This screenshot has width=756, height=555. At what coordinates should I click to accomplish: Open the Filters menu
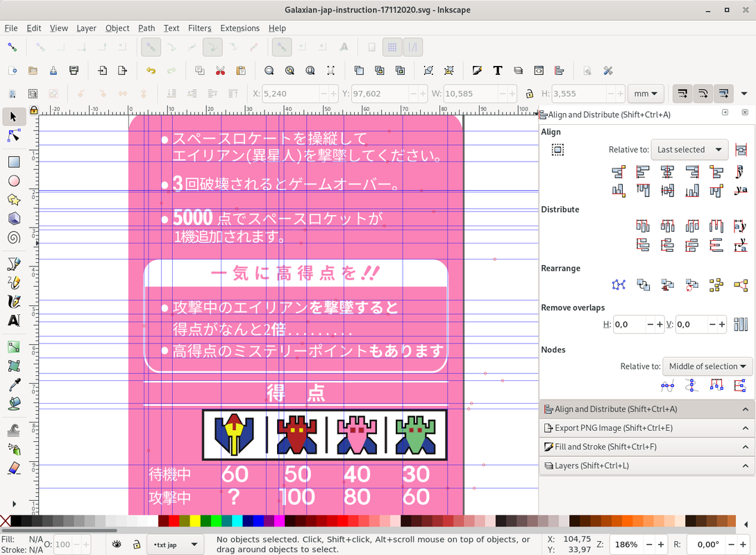click(x=200, y=28)
